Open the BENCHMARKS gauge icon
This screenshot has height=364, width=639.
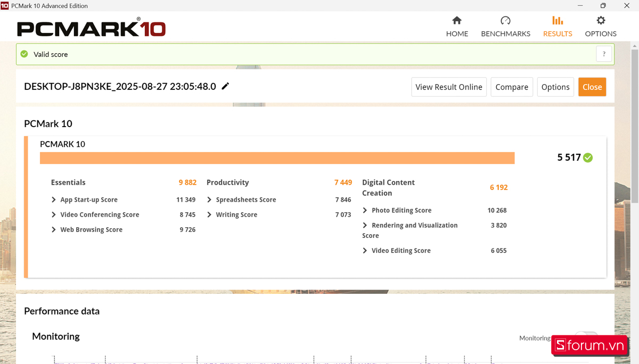(x=505, y=20)
